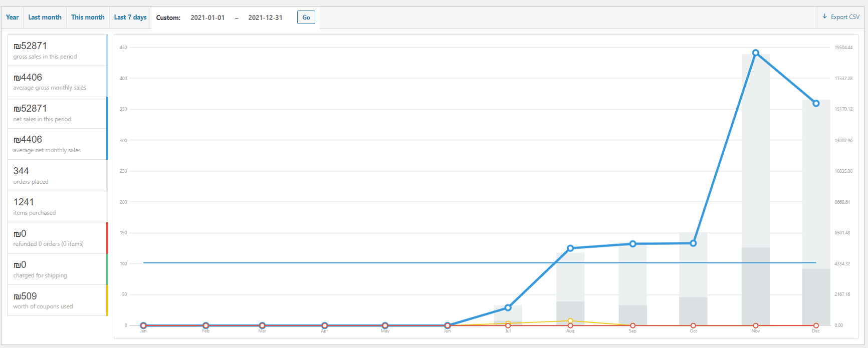This screenshot has height=348, width=868.
Task: Switch to the Year tab
Action: (x=12, y=17)
